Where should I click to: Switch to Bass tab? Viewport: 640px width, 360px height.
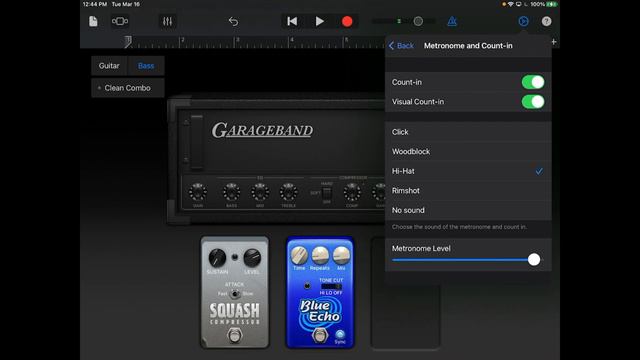146,66
